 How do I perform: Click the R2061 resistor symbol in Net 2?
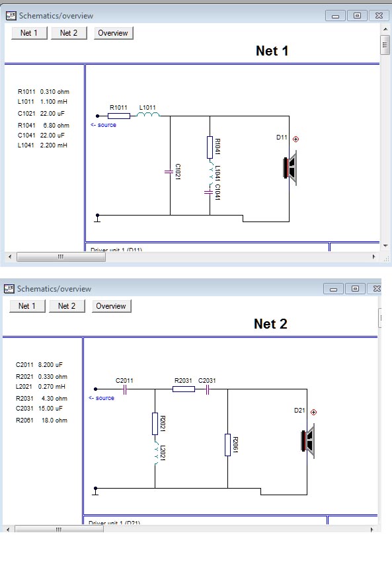point(227,445)
